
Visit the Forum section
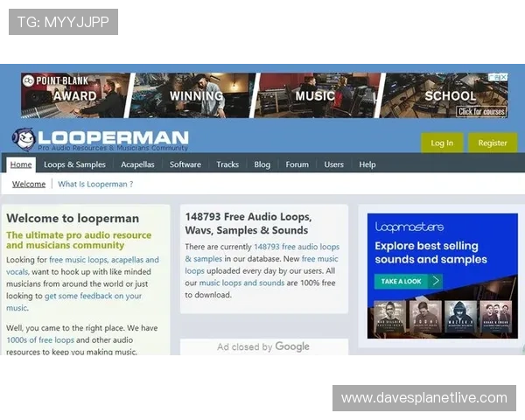[x=297, y=164]
